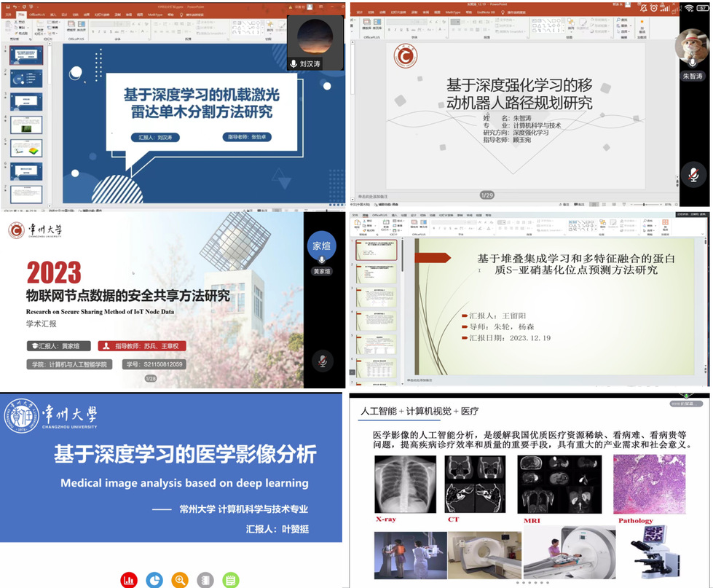Screen dimensions: 713x588
Task: Open MathType tab in 刘汉涛's PowerPoint
Action: tap(154, 15)
